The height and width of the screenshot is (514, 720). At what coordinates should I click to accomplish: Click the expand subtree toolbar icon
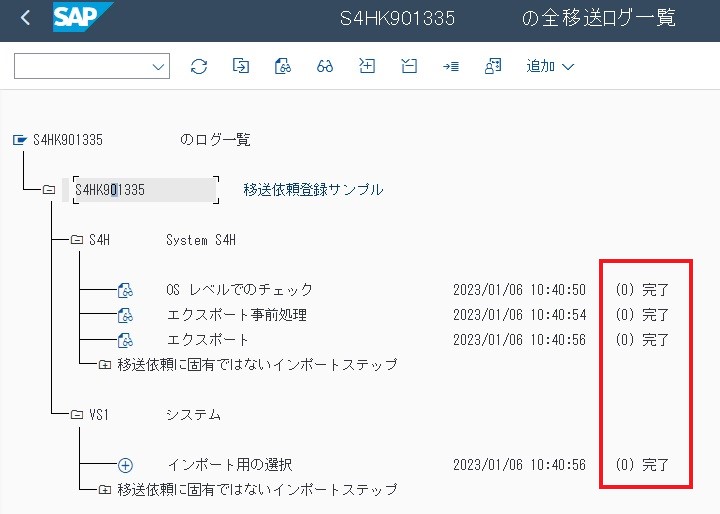(367, 66)
